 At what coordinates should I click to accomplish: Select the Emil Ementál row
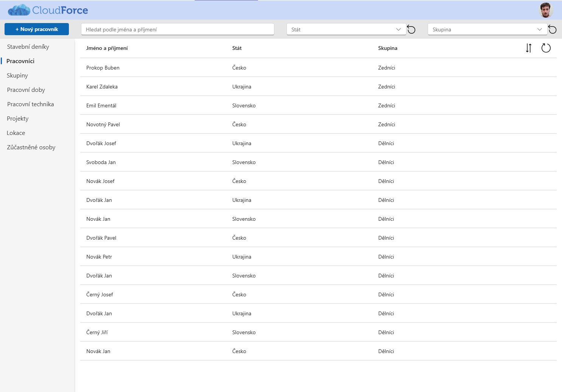[x=318, y=105]
